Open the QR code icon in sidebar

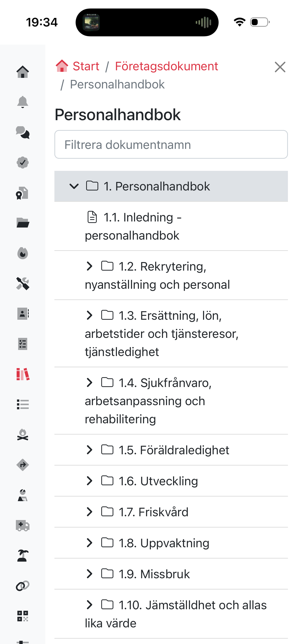[23, 616]
